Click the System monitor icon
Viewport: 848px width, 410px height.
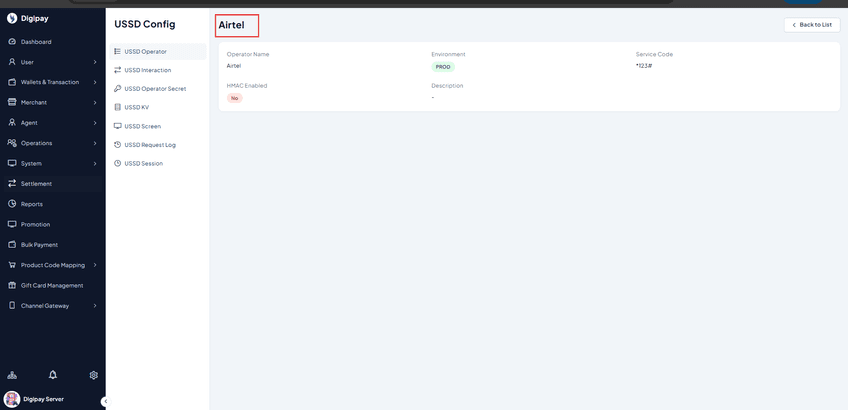point(12,163)
